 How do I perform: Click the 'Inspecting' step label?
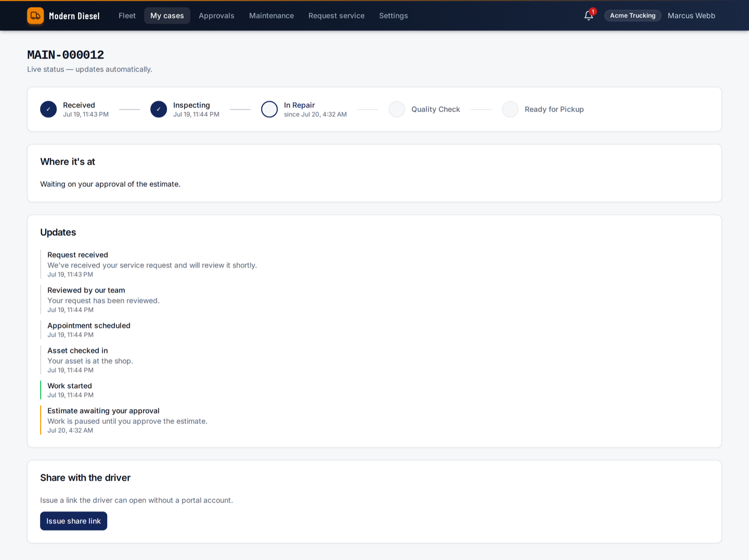191,105
